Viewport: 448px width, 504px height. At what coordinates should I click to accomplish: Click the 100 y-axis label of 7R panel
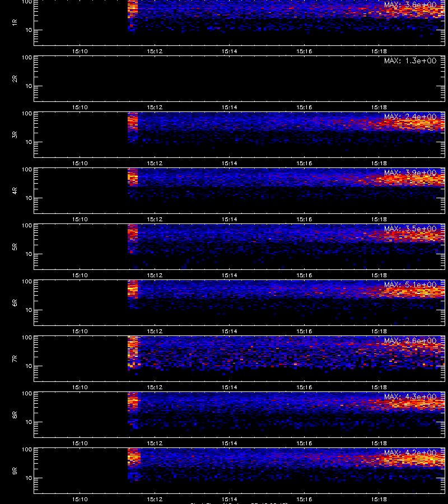pos(27,338)
